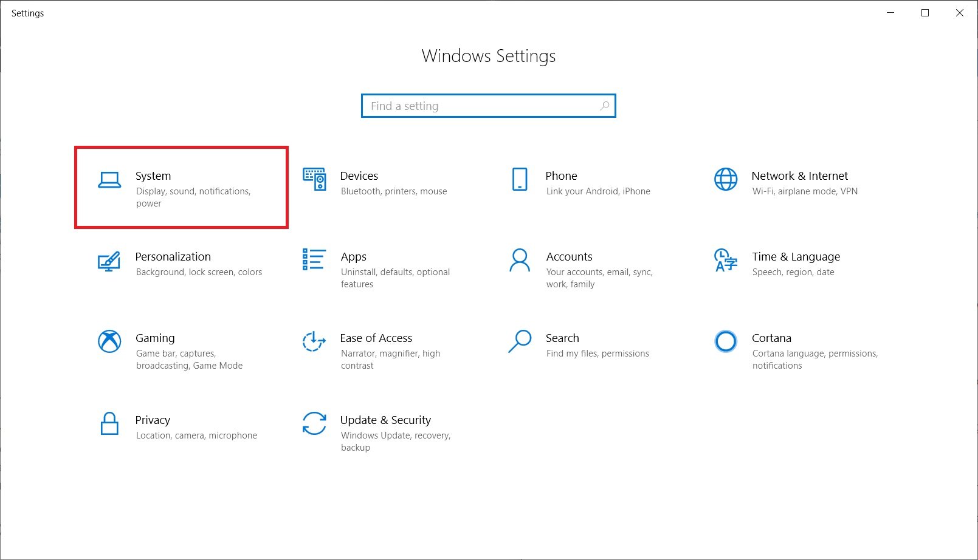
Task: Select the Cortana heading
Action: [x=771, y=338]
